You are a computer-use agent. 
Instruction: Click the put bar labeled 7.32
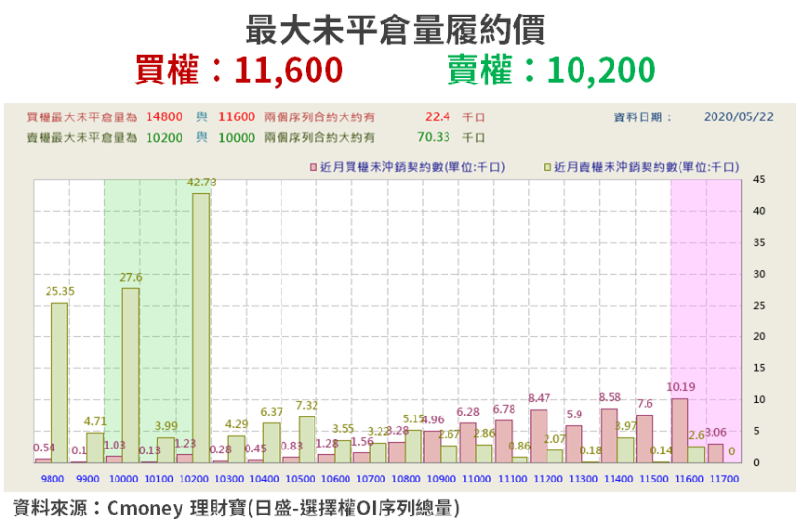[307, 440]
